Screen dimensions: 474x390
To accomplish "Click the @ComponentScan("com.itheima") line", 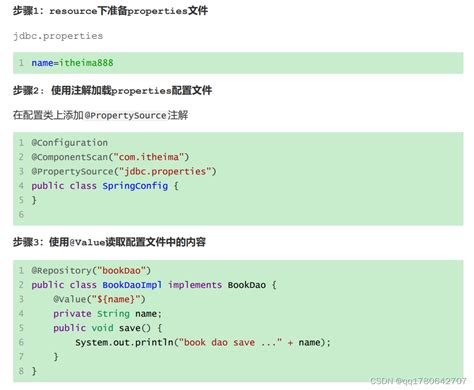I will [110, 157].
